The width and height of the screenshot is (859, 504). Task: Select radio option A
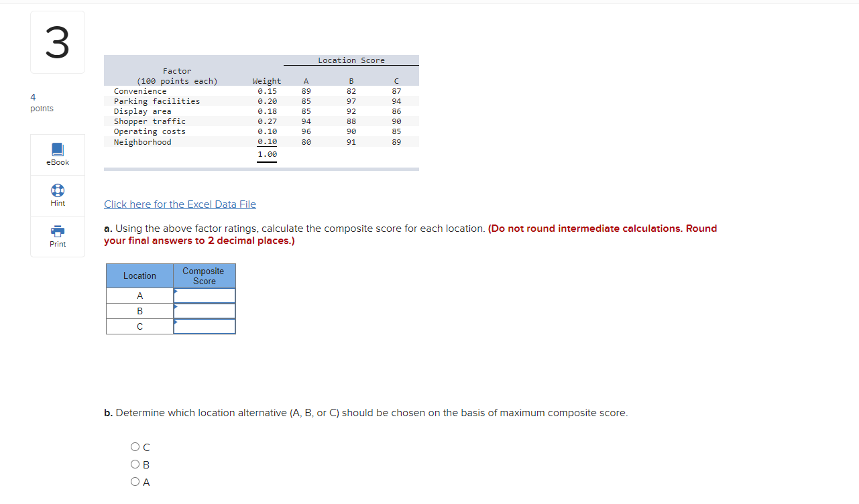pos(136,482)
